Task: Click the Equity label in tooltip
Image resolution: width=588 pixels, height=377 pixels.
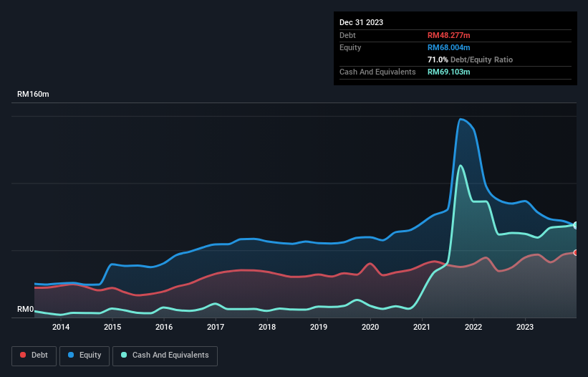Action: 350,47
